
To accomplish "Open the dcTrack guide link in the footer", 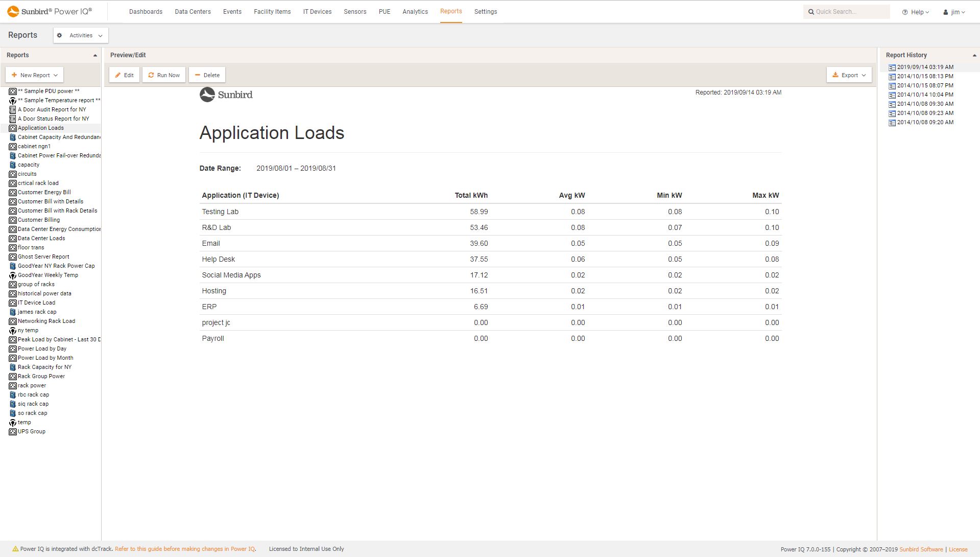I will tap(185, 548).
